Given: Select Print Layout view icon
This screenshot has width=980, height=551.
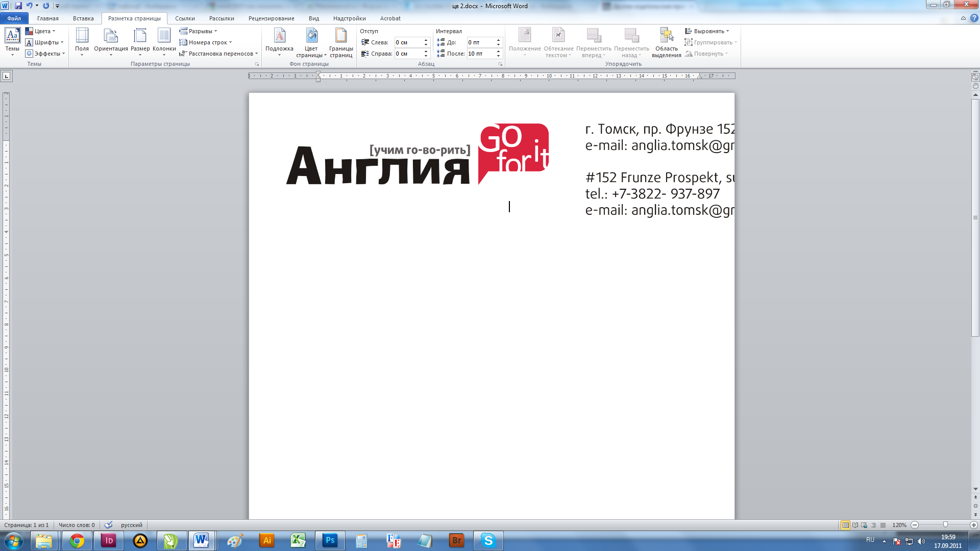Looking at the screenshot, I should 846,525.
